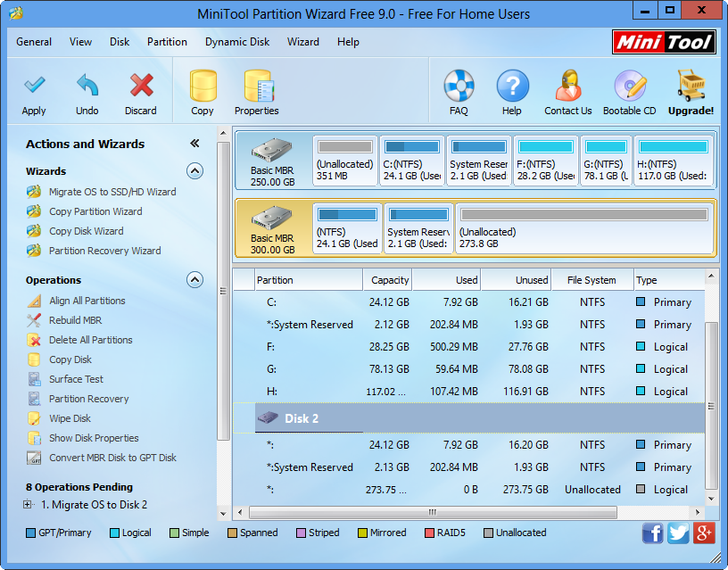The image size is (728, 570).
Task: Open the Google Plus icon
Action: pyautogui.click(x=703, y=533)
